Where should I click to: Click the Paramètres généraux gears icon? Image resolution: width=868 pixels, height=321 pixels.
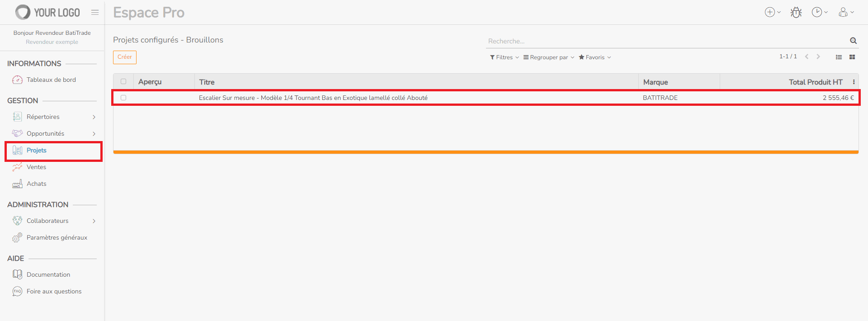17,237
